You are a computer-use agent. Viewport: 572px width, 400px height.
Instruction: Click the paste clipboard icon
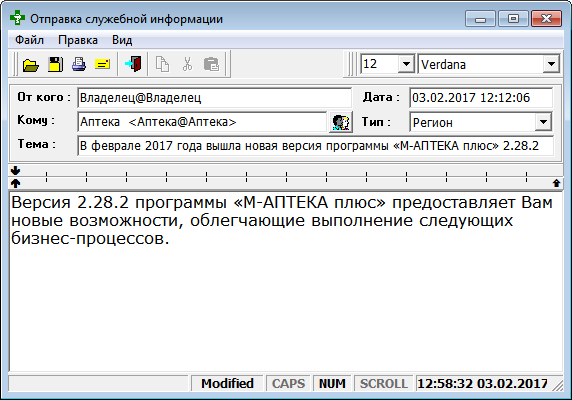[211, 65]
